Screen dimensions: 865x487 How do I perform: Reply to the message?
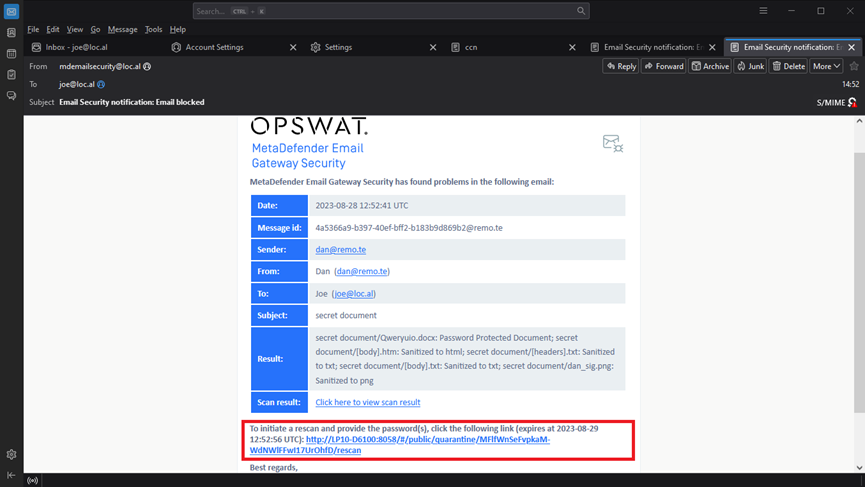(621, 66)
